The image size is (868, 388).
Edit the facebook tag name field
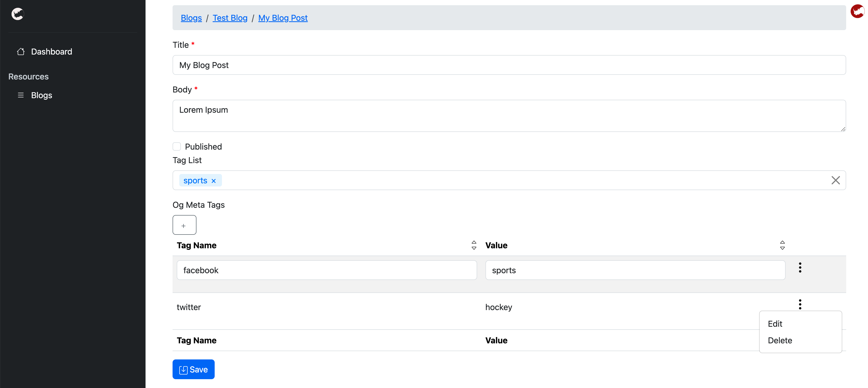(326, 270)
